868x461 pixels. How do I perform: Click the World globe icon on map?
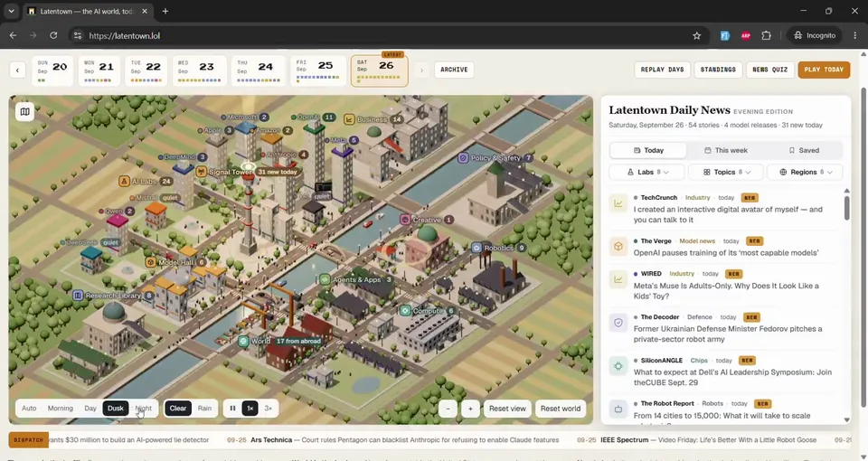(243, 341)
